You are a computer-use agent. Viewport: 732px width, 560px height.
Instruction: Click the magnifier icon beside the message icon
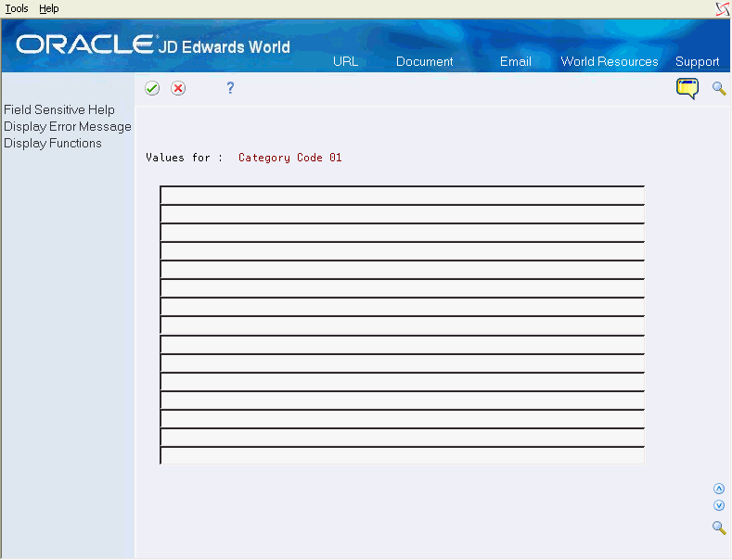click(719, 88)
